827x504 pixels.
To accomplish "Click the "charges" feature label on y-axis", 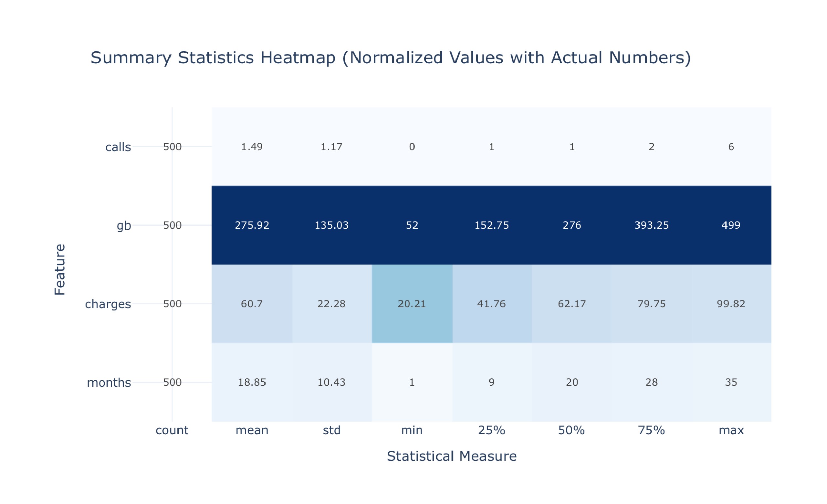I will click(x=108, y=304).
